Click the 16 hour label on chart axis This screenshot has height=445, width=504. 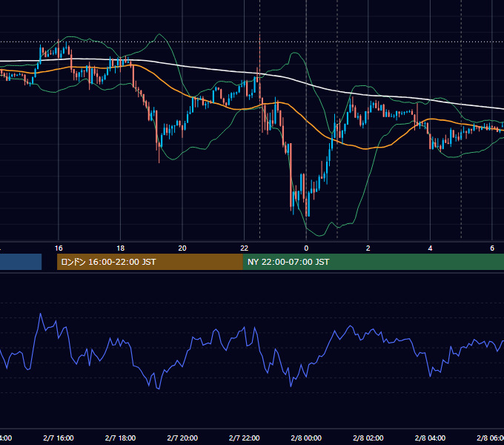pos(59,248)
